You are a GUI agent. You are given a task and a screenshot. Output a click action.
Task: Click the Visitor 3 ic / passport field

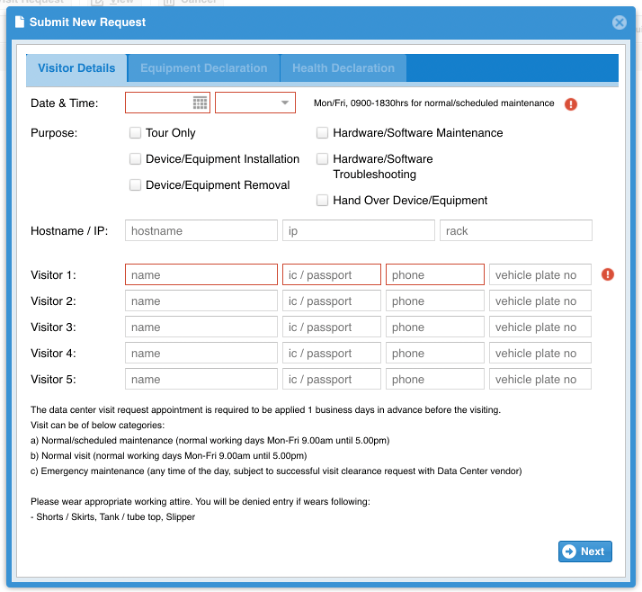pyautogui.click(x=331, y=327)
